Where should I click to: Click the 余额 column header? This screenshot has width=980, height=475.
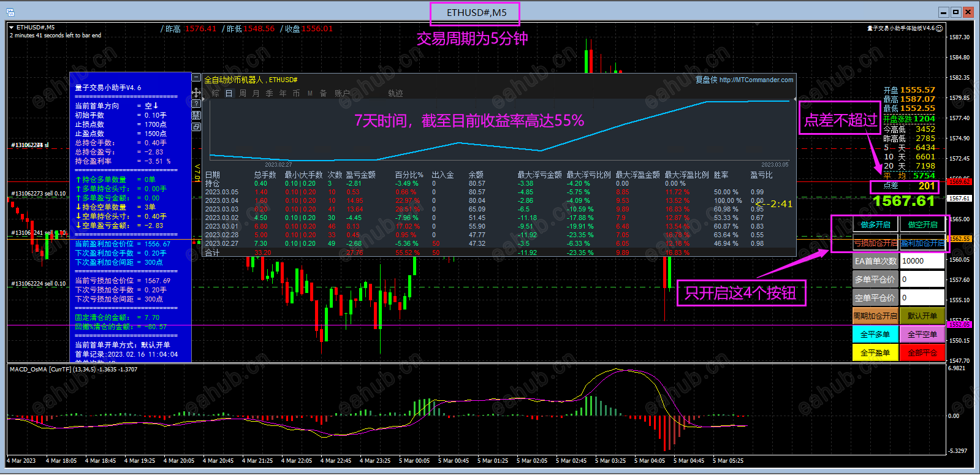476,175
